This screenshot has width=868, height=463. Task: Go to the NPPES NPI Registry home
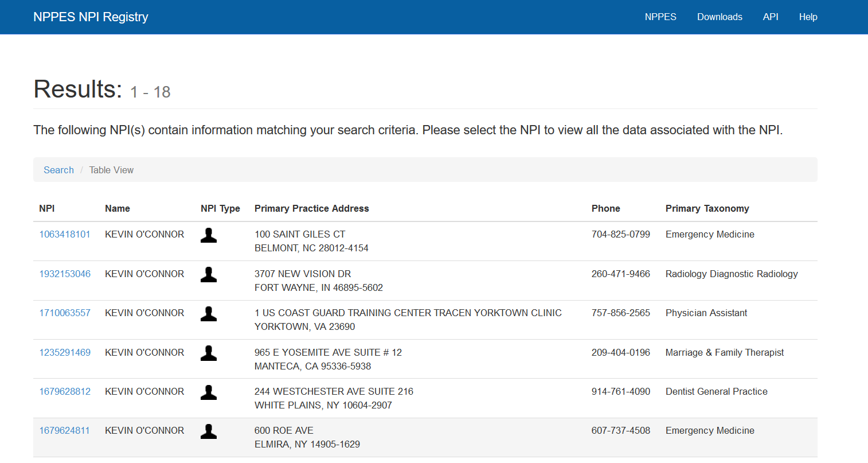91,17
